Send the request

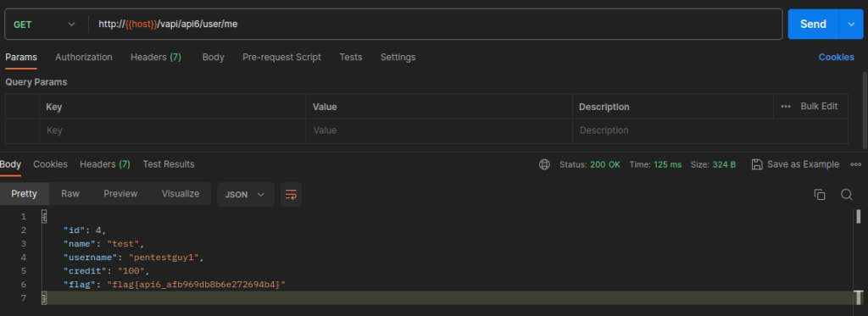coord(814,25)
